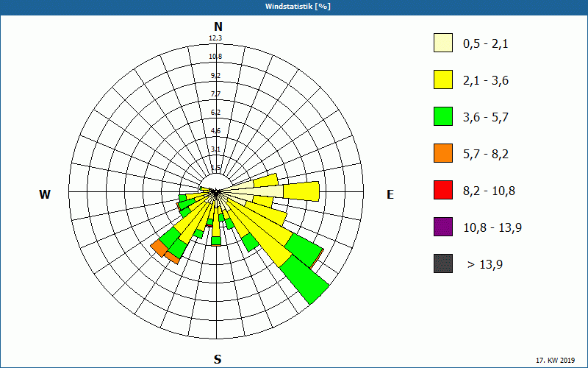This screenshot has height=368, width=588.
Task: Click the S compass label
Action: pyautogui.click(x=218, y=359)
